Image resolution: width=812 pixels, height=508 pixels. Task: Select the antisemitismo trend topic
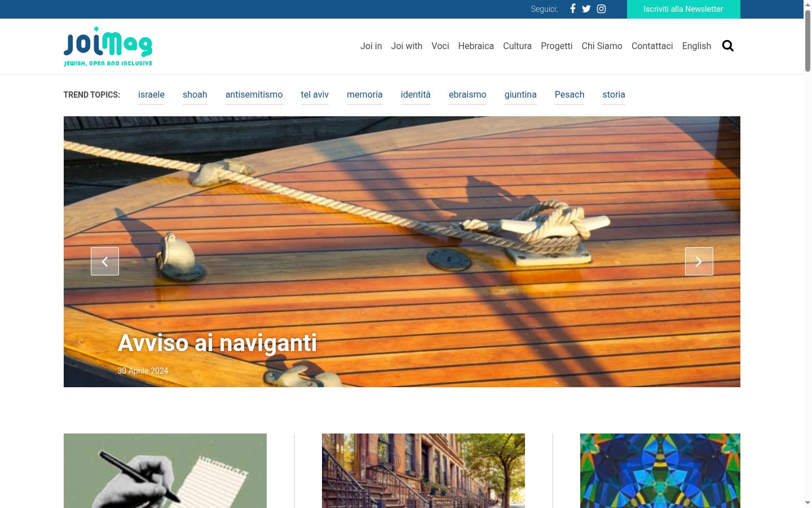click(x=254, y=95)
